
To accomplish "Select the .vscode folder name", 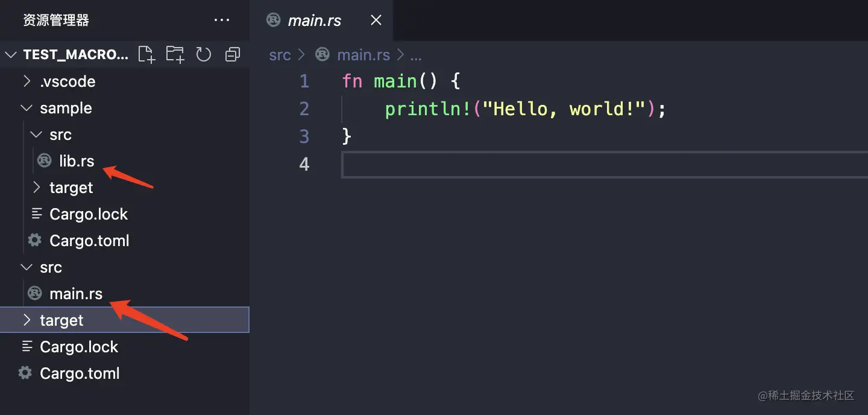I will (68, 81).
